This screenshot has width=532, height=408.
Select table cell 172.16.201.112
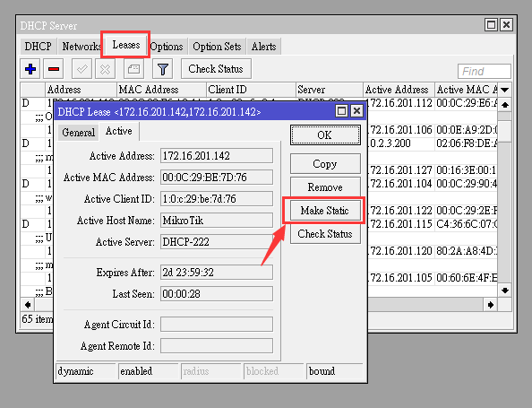coord(400,103)
